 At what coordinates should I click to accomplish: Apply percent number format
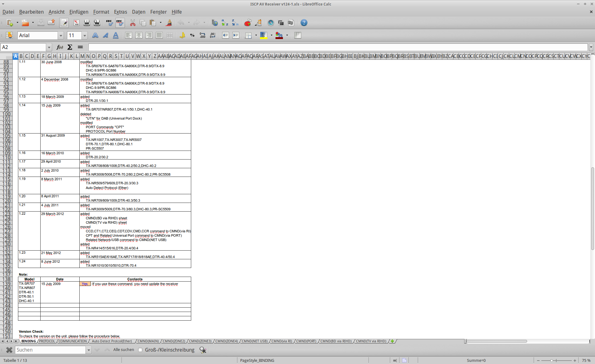pyautogui.click(x=192, y=35)
